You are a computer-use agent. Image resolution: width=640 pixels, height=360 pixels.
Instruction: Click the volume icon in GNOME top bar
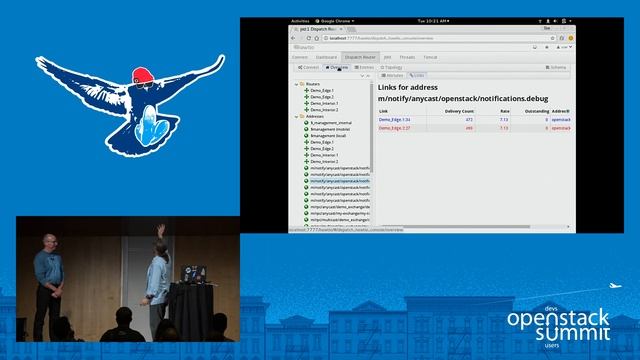555,21
